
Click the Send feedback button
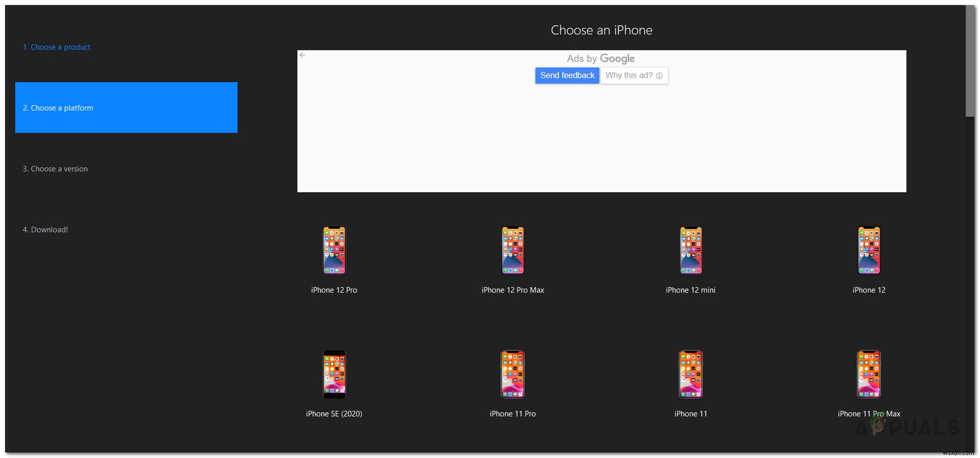pos(567,75)
